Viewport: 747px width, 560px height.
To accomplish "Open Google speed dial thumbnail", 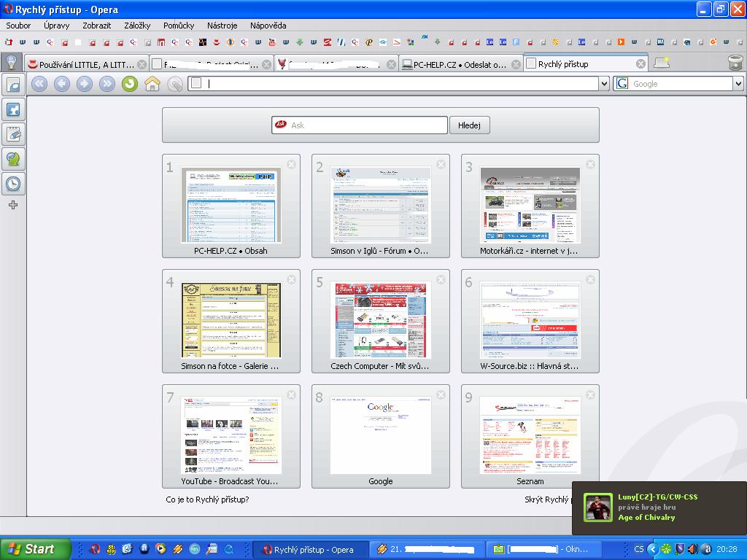I will (x=381, y=436).
